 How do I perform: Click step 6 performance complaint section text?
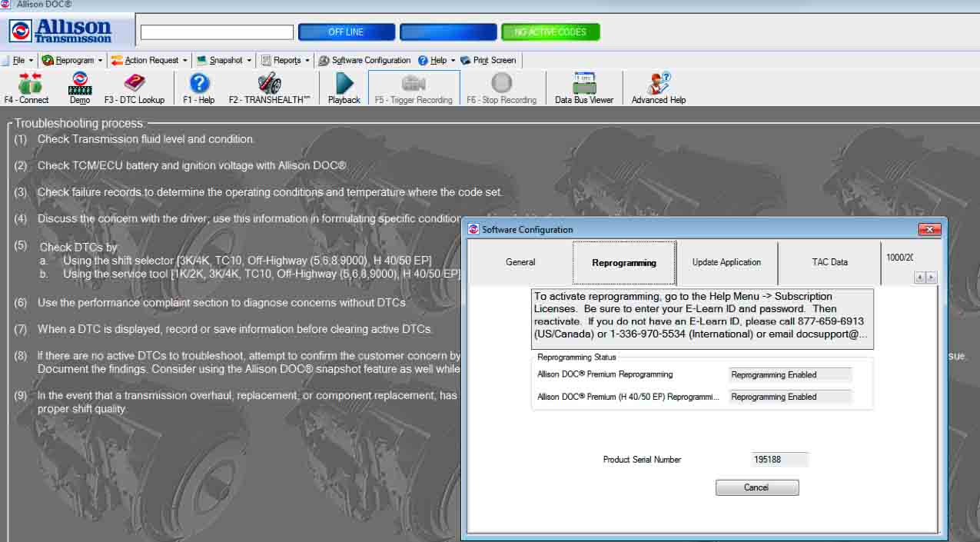(x=222, y=303)
